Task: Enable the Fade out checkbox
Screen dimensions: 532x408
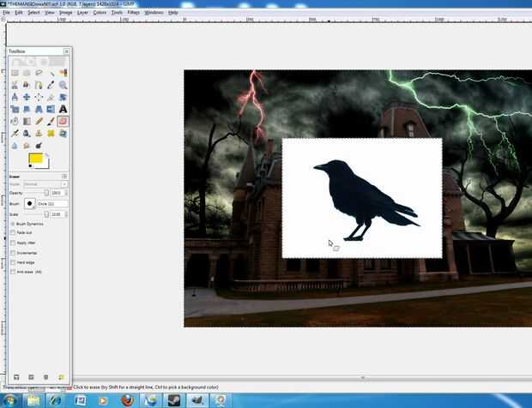Action: click(x=13, y=232)
